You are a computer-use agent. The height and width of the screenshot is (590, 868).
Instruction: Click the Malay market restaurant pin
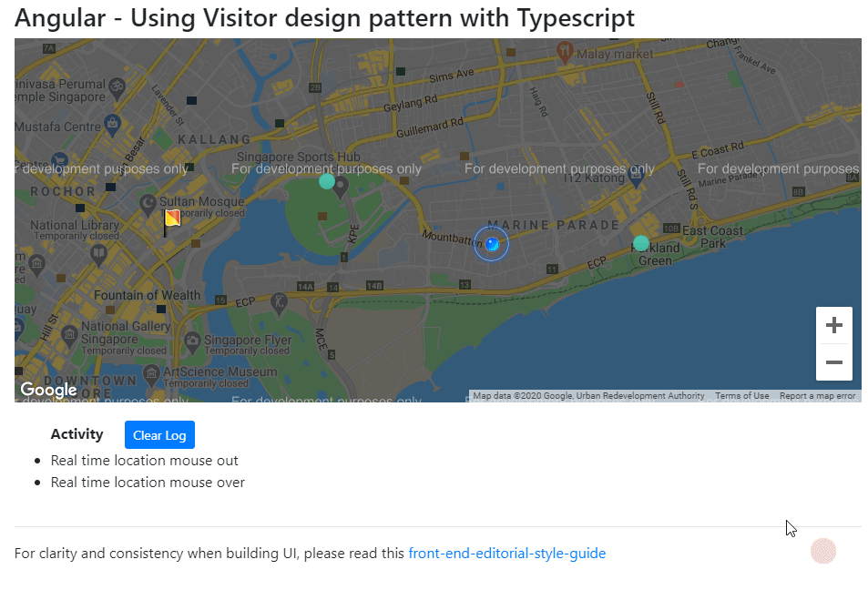(564, 53)
